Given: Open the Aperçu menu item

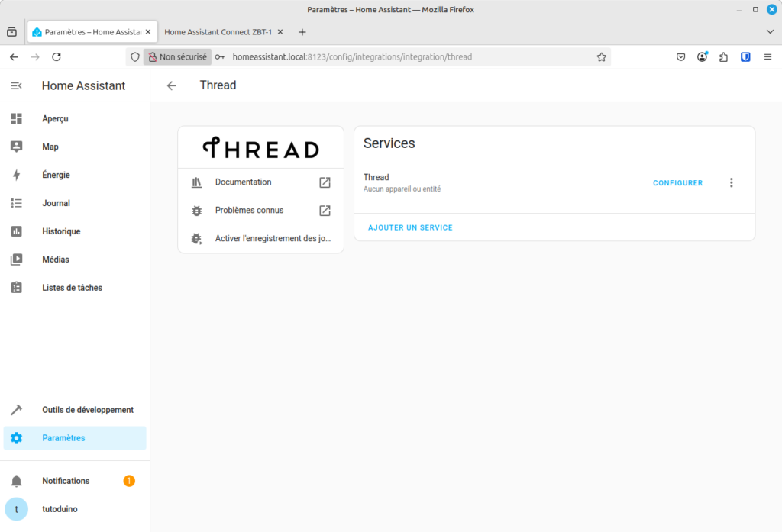Looking at the screenshot, I should (75, 118).
